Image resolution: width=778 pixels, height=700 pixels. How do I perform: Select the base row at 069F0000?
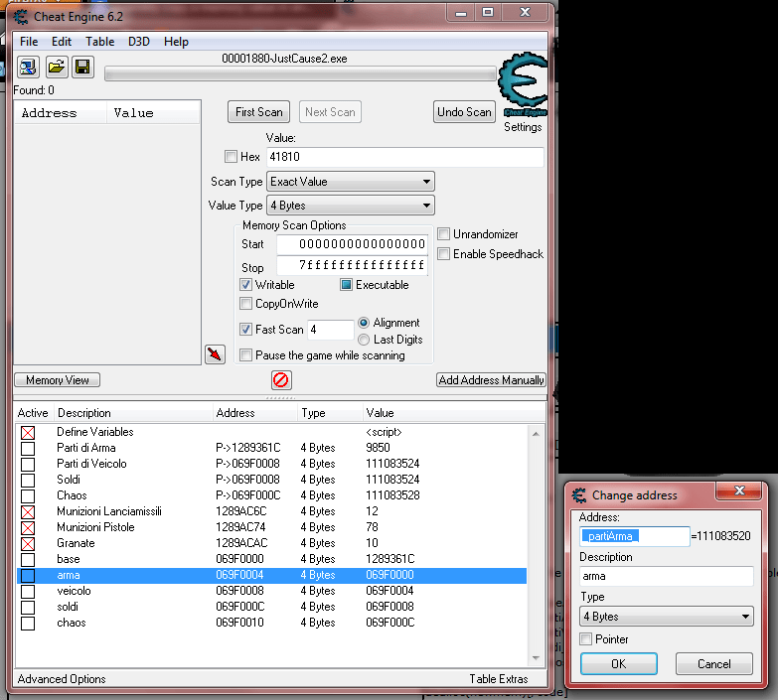click(x=271, y=559)
